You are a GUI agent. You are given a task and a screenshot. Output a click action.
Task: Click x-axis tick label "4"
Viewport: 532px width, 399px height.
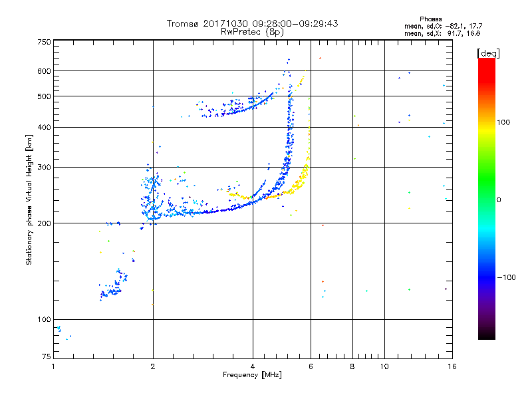click(x=253, y=366)
